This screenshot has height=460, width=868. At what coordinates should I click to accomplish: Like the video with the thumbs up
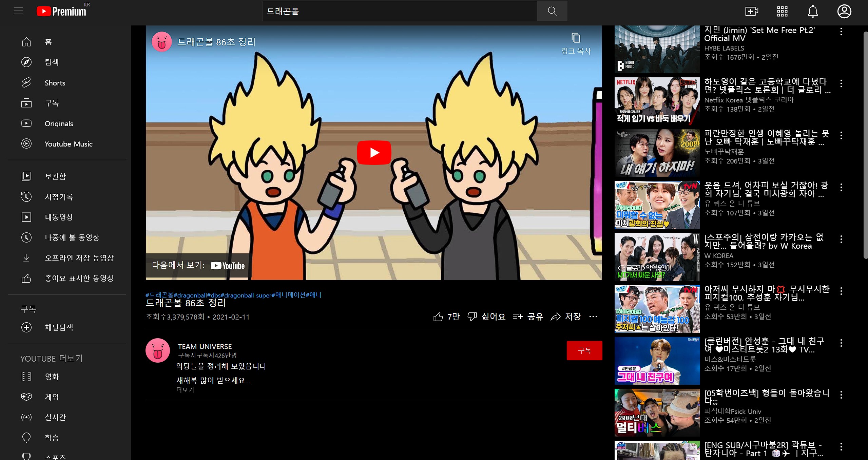tap(438, 317)
